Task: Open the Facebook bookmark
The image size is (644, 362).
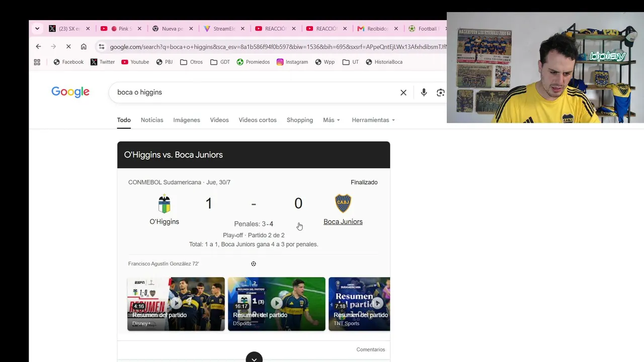Action: pos(68,62)
